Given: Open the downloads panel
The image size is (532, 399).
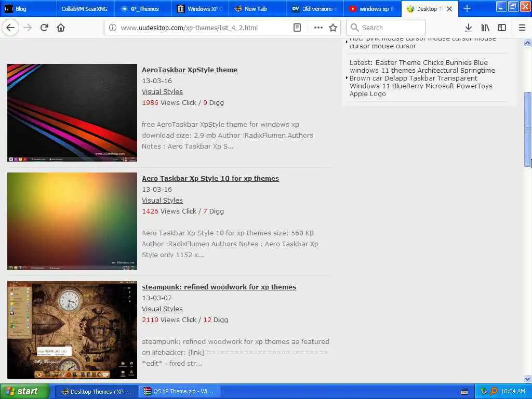Looking at the screenshot, I should point(468,28).
